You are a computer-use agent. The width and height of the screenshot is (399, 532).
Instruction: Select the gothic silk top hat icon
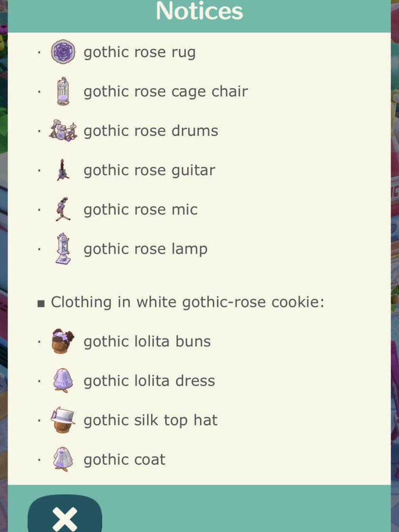coord(63,420)
